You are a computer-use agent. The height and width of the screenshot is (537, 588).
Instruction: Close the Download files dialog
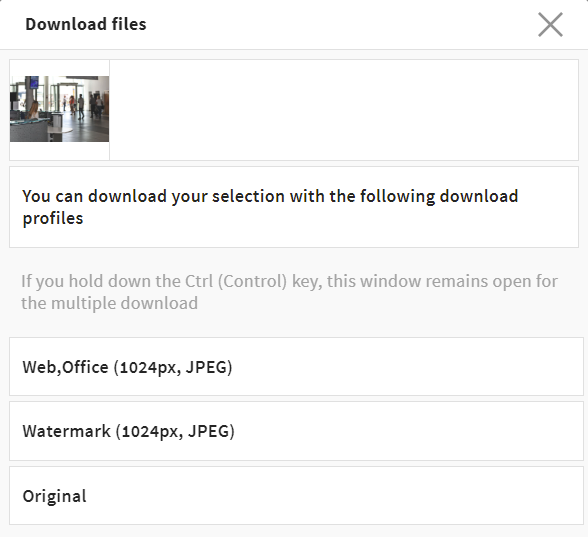550,24
